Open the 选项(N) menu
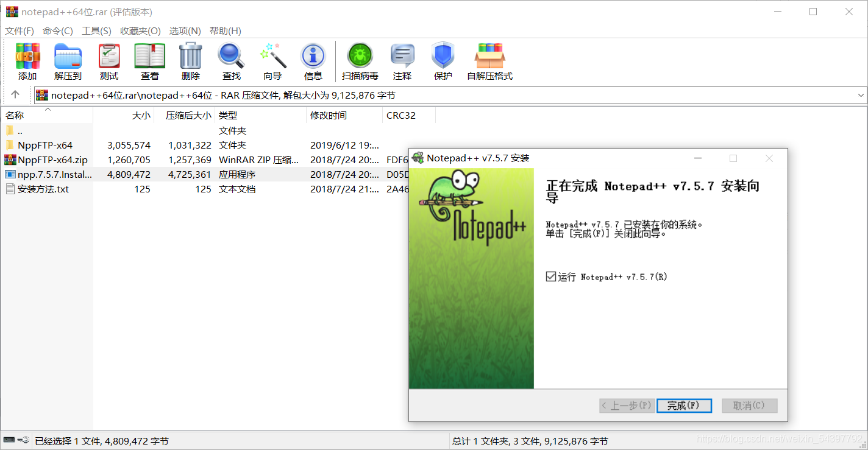Screen dimensions: 868x450 point(185,30)
